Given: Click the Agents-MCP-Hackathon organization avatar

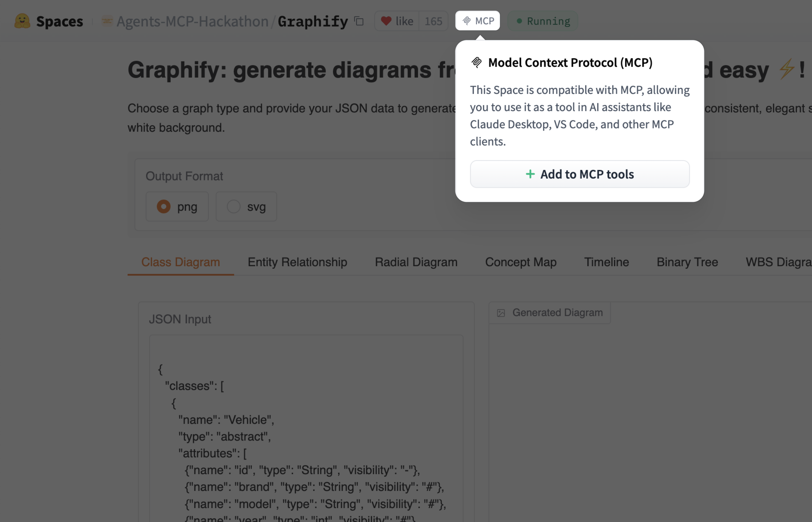Looking at the screenshot, I should 107,21.
